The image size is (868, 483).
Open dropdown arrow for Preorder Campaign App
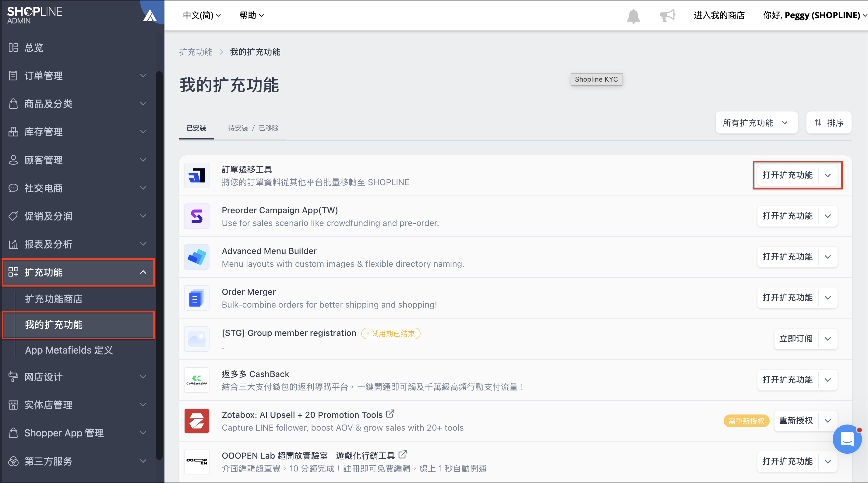828,216
